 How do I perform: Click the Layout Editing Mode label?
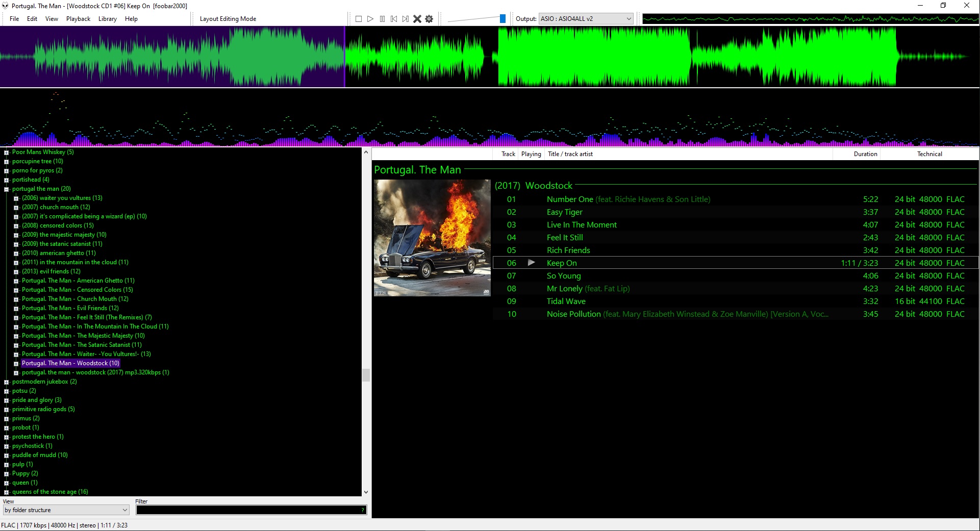tap(228, 19)
